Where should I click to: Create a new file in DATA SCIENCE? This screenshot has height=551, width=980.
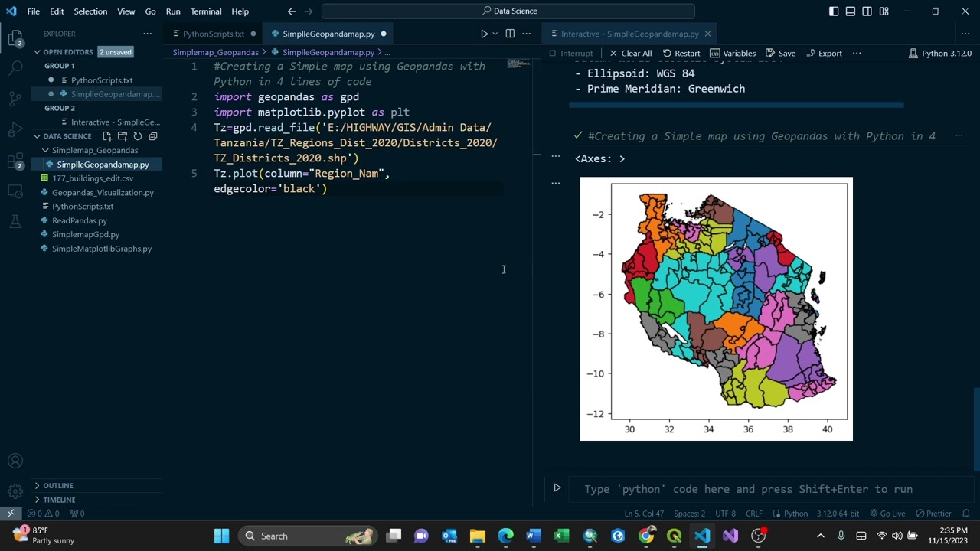click(x=107, y=136)
